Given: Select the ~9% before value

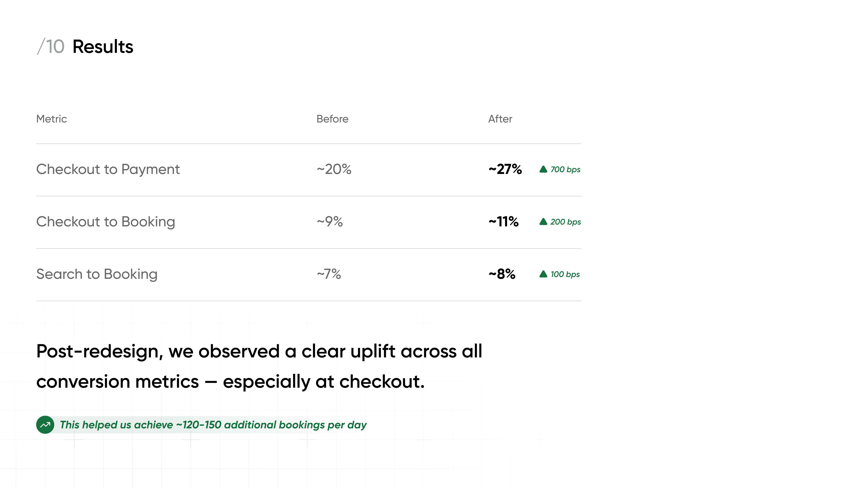Looking at the screenshot, I should 330,222.
